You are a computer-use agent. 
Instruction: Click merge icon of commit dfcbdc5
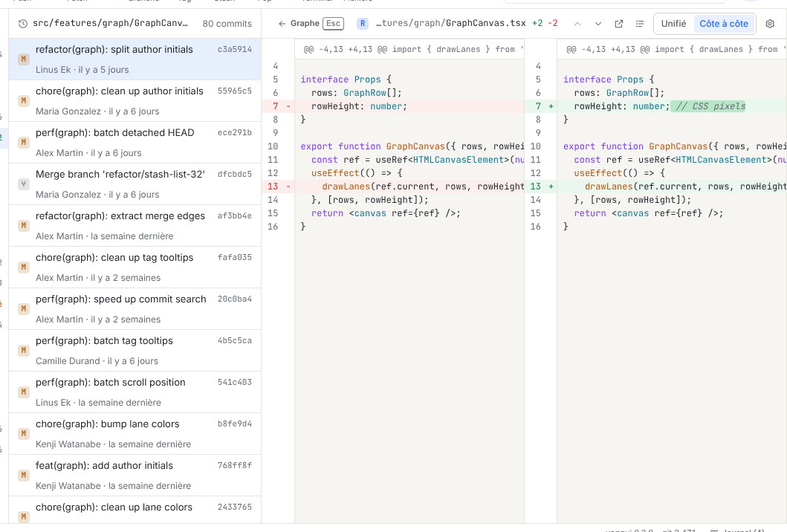23,184
